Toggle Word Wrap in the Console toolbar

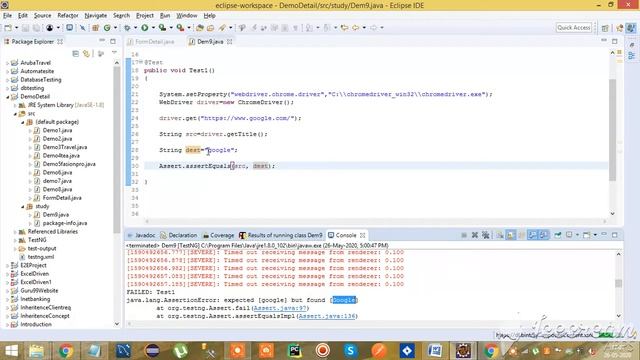(x=521, y=235)
